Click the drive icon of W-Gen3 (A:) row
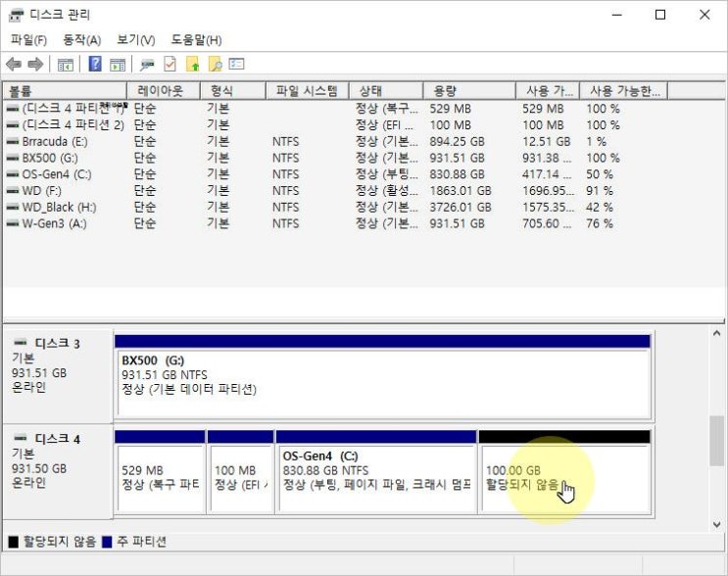Viewport: 728px width, 576px height. point(13,223)
